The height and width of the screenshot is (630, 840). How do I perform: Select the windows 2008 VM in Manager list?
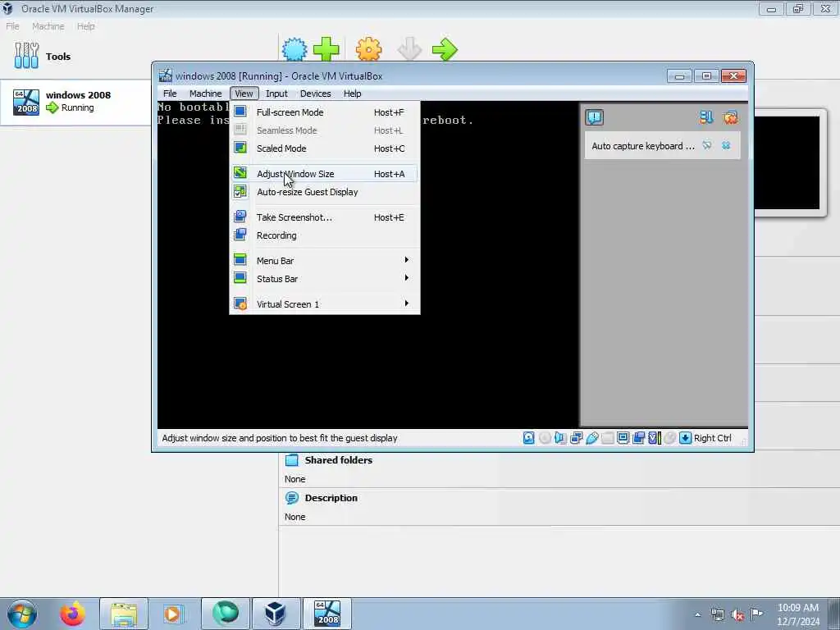pos(75,103)
